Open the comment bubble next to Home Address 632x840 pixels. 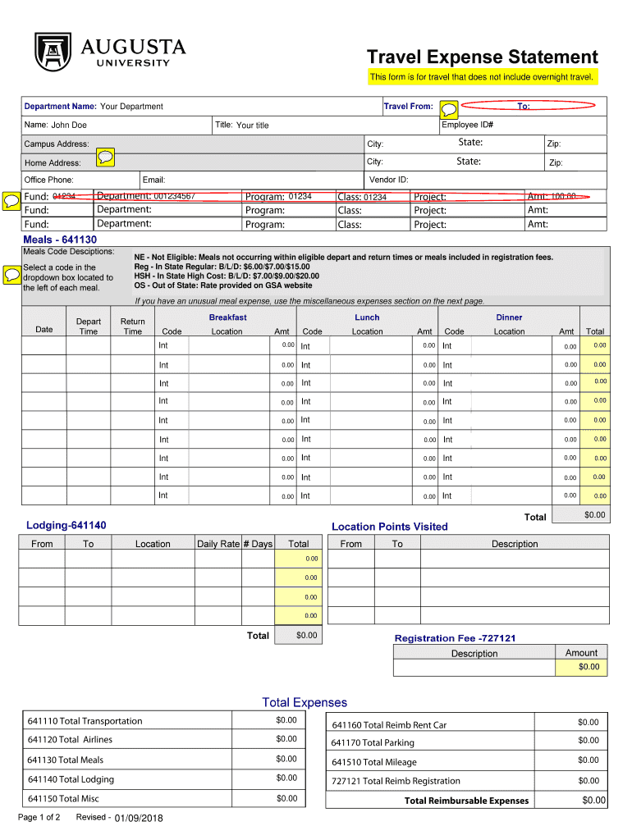[105, 157]
